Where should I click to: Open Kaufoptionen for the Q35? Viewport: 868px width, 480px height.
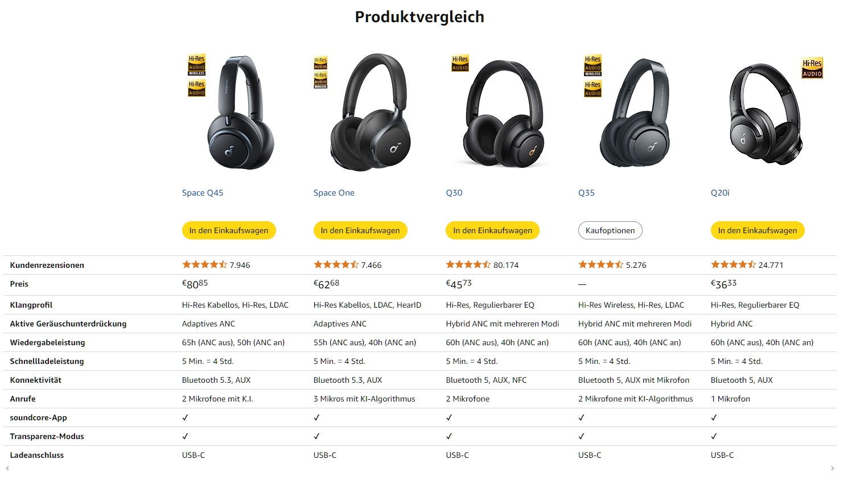[x=610, y=230]
